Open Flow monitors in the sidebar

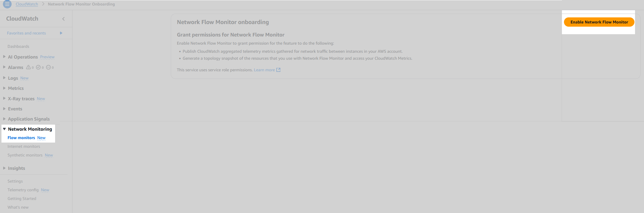click(x=21, y=138)
